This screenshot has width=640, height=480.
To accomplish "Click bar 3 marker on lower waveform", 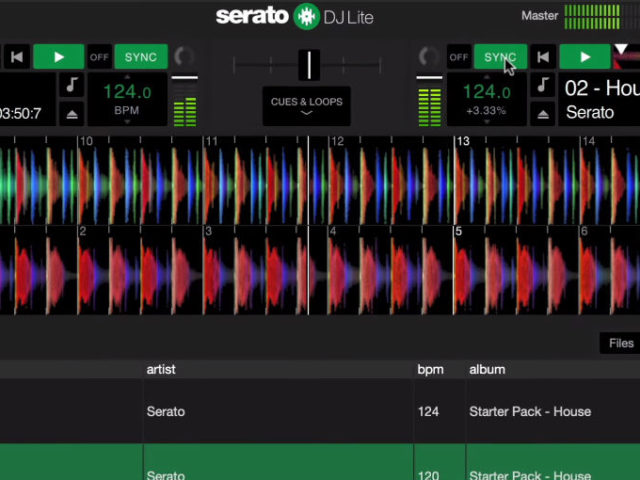I will pos(209,231).
